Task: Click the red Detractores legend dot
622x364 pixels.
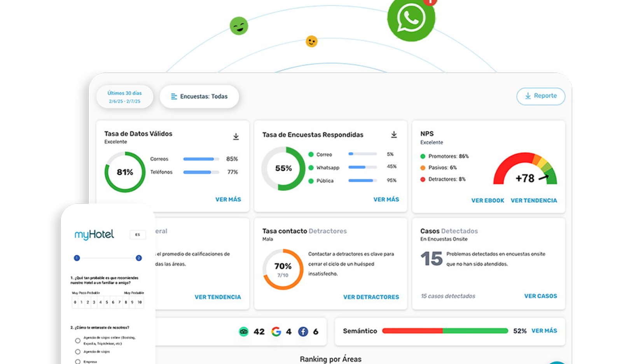Action: coord(423,179)
